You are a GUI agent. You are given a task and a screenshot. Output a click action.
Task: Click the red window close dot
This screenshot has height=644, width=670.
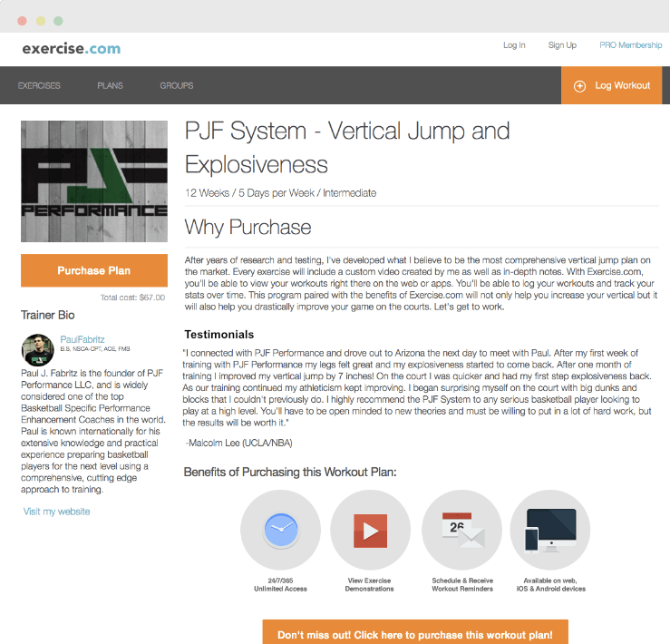(x=23, y=21)
